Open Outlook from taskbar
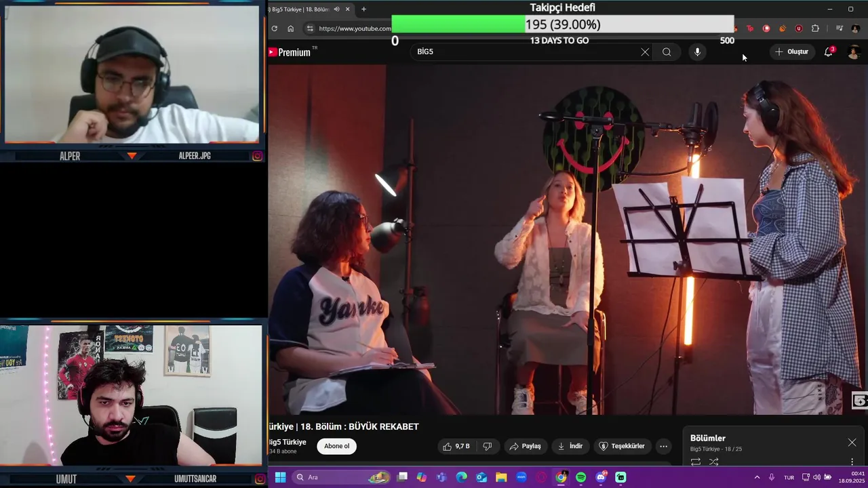Image resolution: width=868 pixels, height=488 pixels. (481, 477)
